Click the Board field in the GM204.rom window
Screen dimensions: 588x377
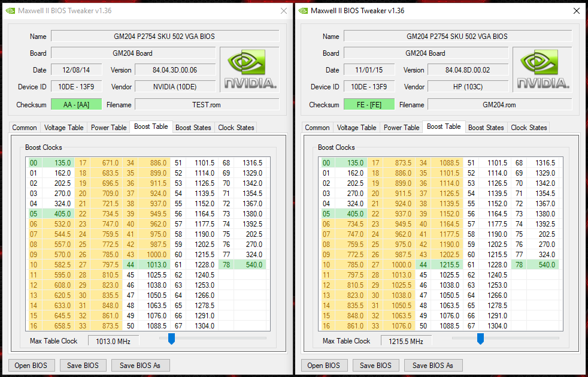click(x=426, y=53)
